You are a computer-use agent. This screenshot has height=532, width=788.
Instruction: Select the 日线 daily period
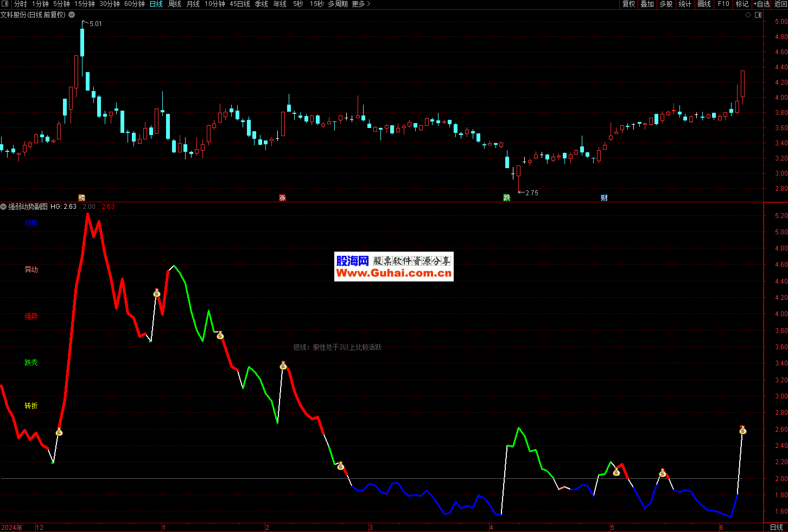156,4
